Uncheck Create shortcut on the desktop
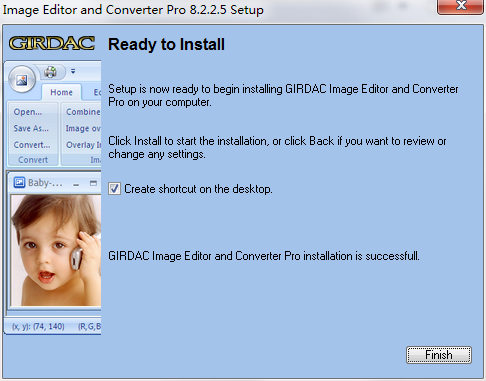Image resolution: width=486 pixels, height=381 pixels. click(114, 189)
